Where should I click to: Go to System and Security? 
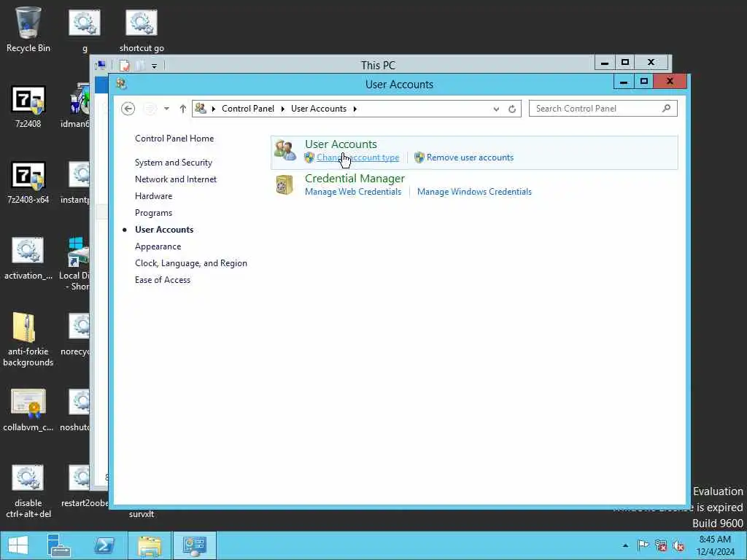click(174, 163)
